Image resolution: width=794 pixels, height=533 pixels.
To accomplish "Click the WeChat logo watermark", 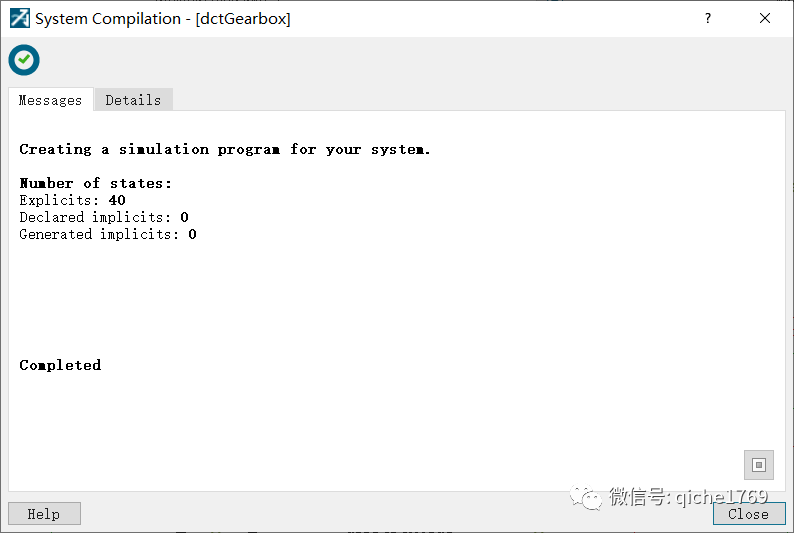I will coord(587,497).
